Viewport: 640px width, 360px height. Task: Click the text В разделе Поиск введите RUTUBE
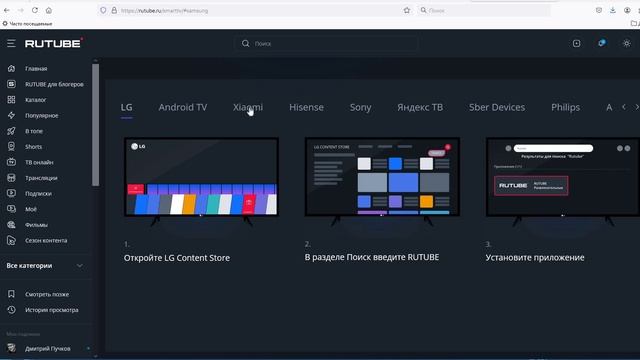(372, 257)
